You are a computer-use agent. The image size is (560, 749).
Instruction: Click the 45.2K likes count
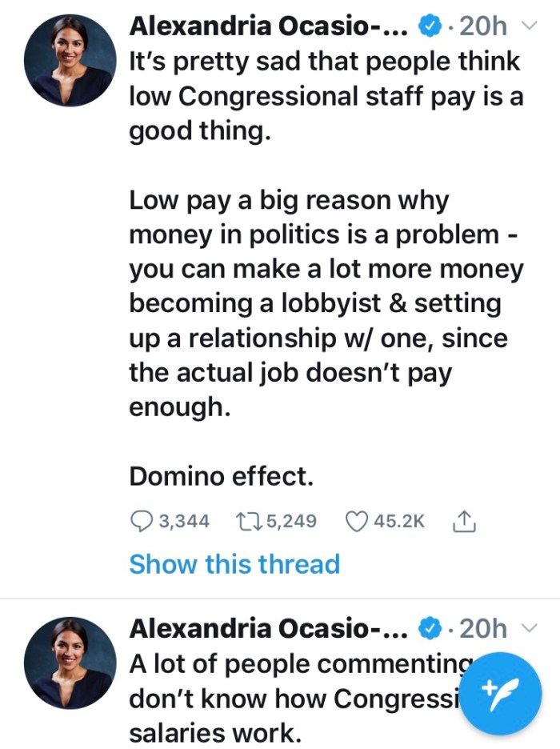[x=398, y=522]
